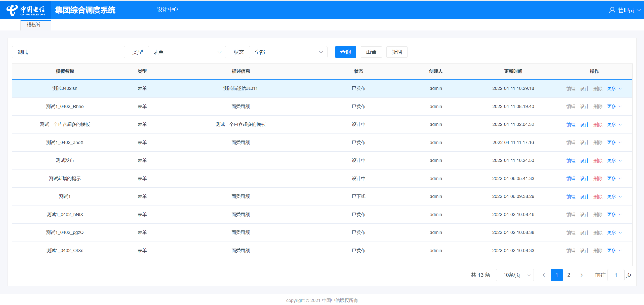Expand 更多 for row 测试一个内容超多的模板
This screenshot has width=644, height=305.
[x=614, y=124]
